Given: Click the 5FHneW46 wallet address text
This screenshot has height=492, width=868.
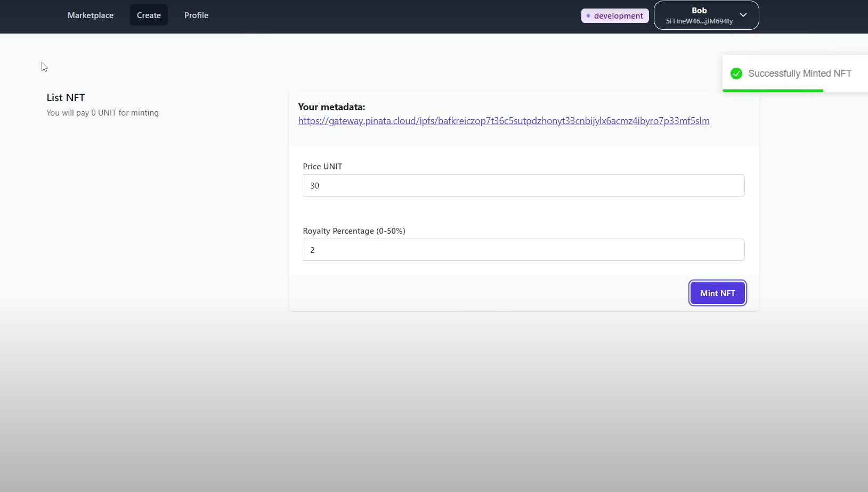Looking at the screenshot, I should [699, 21].
